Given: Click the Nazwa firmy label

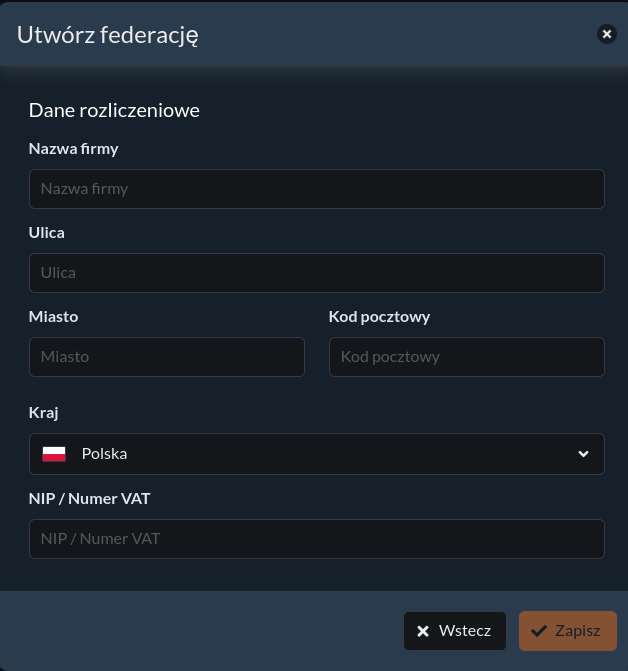Looking at the screenshot, I should coord(73,149).
